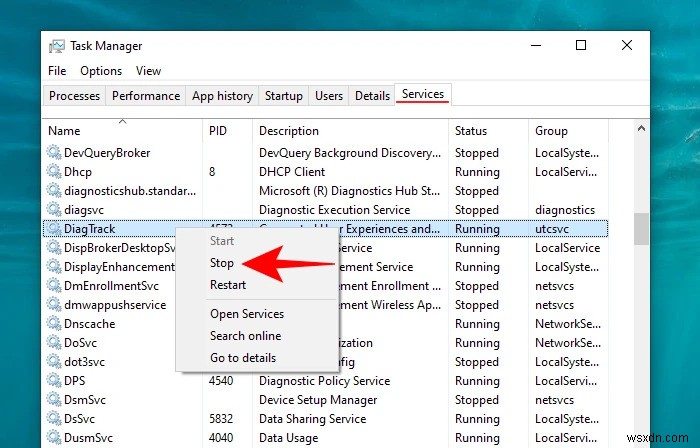Click PID 4040 in the DusmSvc row

click(221, 438)
